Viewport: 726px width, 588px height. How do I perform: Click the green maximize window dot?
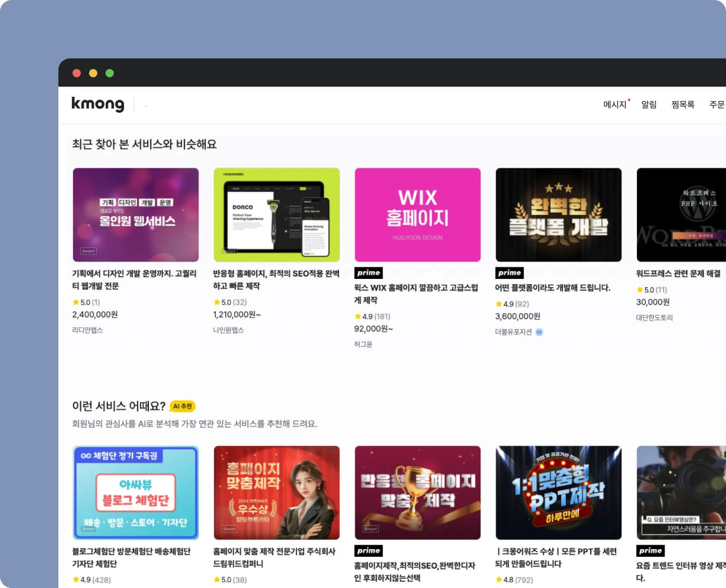(110, 73)
